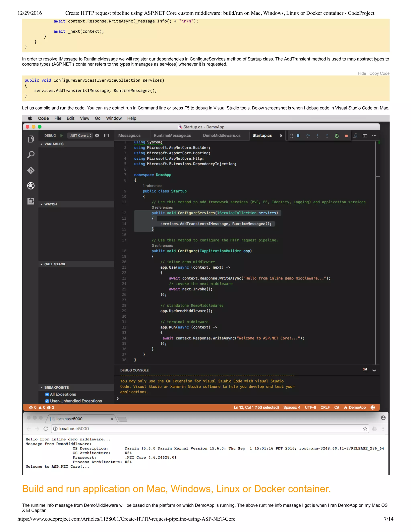Open the Debug view icon

[x=31, y=186]
